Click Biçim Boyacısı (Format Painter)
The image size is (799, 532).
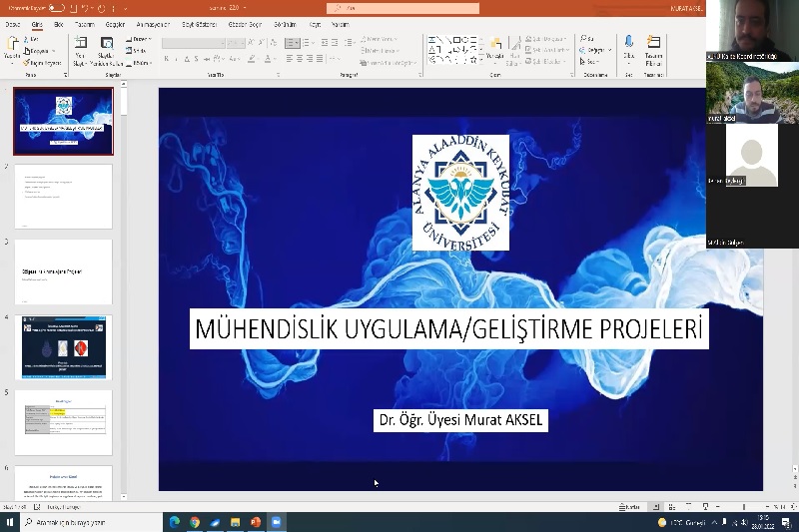click(x=41, y=63)
